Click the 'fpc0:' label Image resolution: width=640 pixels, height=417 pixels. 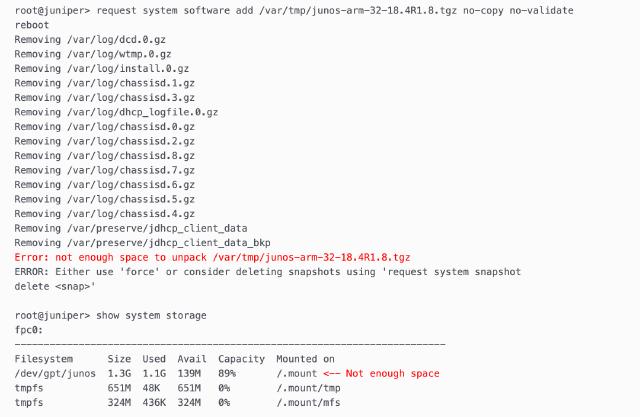pyautogui.click(x=29, y=330)
